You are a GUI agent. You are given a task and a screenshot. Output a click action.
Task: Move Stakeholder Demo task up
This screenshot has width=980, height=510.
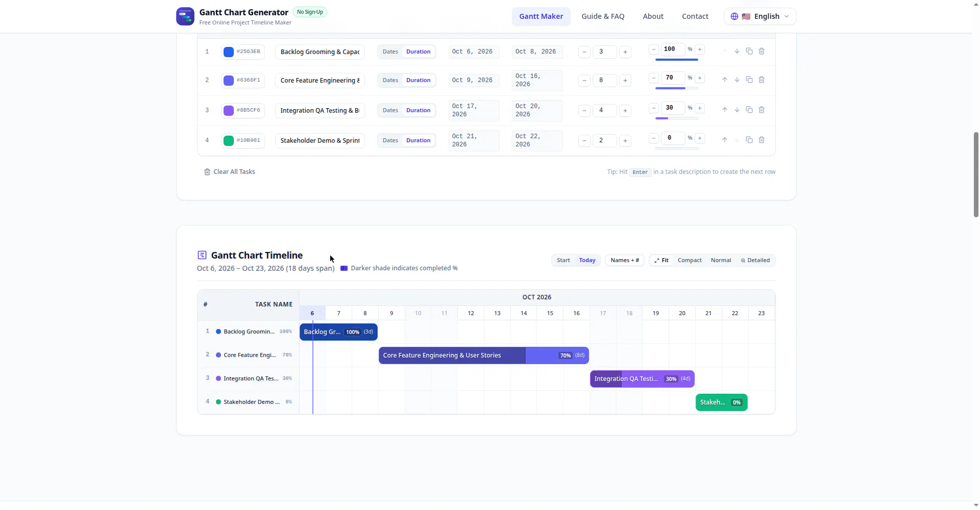pos(725,140)
